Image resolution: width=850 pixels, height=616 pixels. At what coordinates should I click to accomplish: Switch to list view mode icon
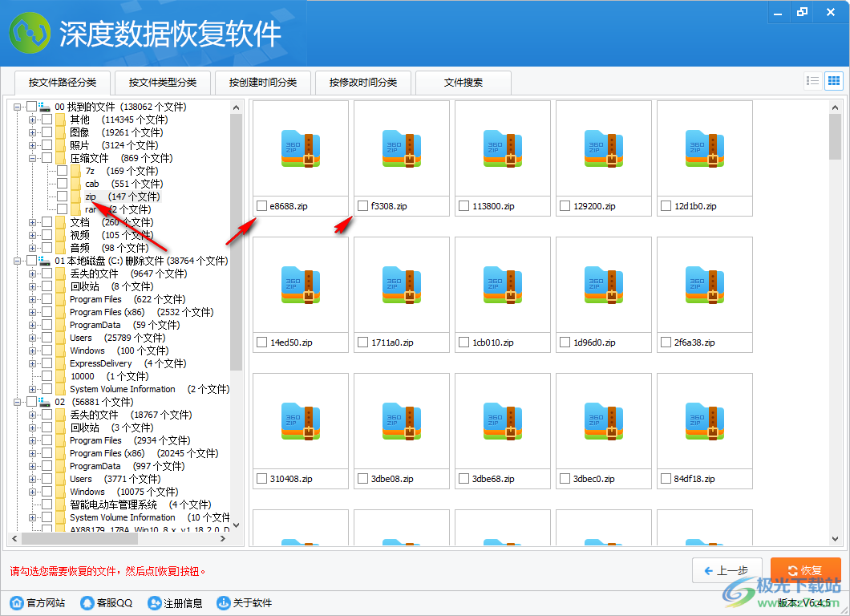[x=813, y=81]
